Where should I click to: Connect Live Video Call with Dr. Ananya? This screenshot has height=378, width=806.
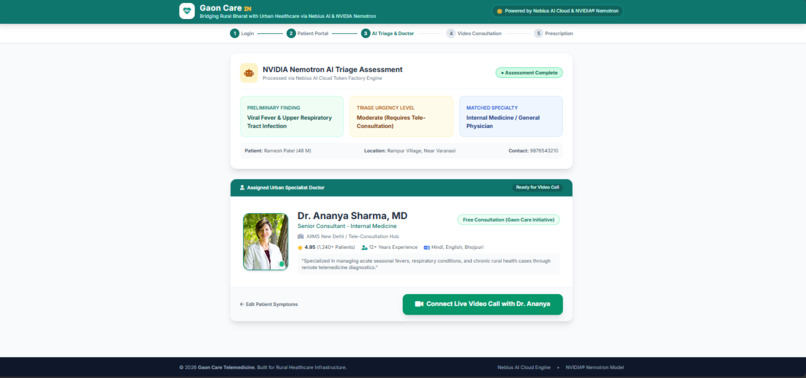point(483,304)
